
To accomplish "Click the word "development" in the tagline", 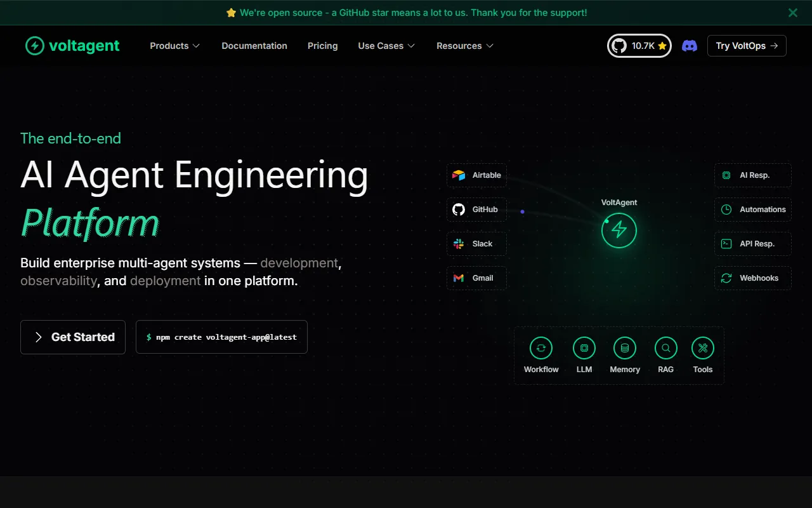I will coord(299,263).
